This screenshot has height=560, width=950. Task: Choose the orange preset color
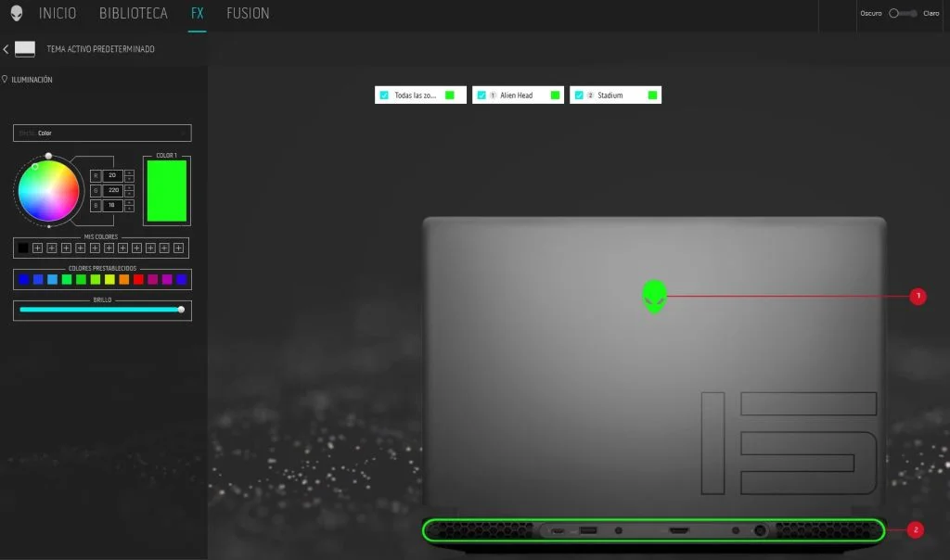tap(123, 280)
